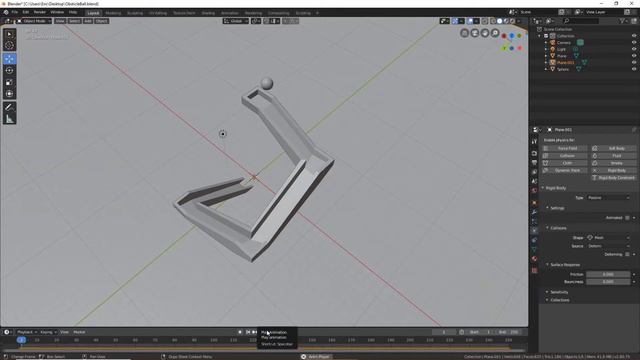Open the Modifiers wrench properties tab
640x360 pixels.
pyautogui.click(x=534, y=212)
